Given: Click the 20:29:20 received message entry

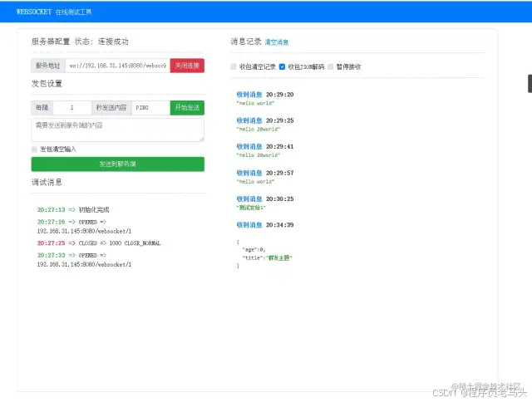Looking at the screenshot, I should (x=264, y=95).
